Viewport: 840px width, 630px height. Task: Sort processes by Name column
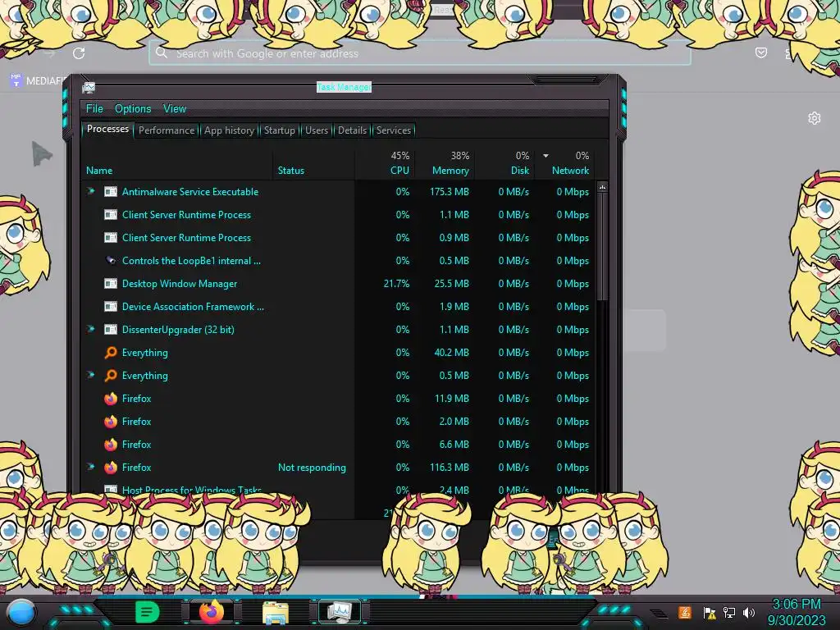(x=99, y=171)
